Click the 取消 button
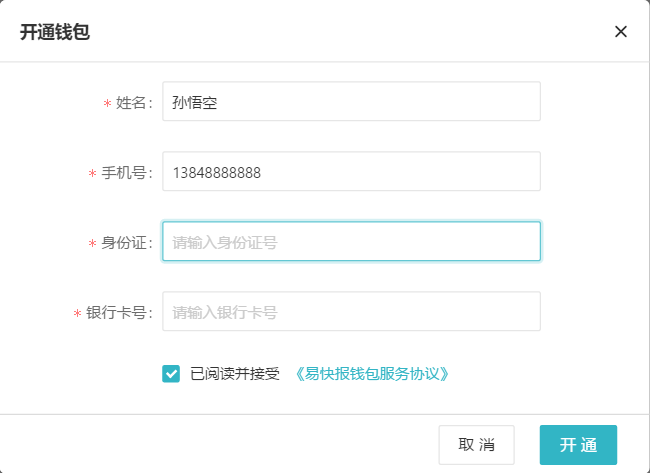 click(477, 445)
